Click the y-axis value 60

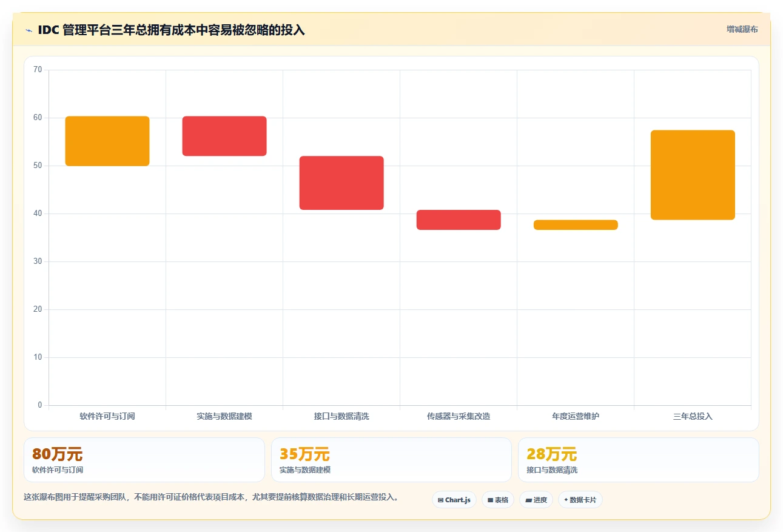38,118
